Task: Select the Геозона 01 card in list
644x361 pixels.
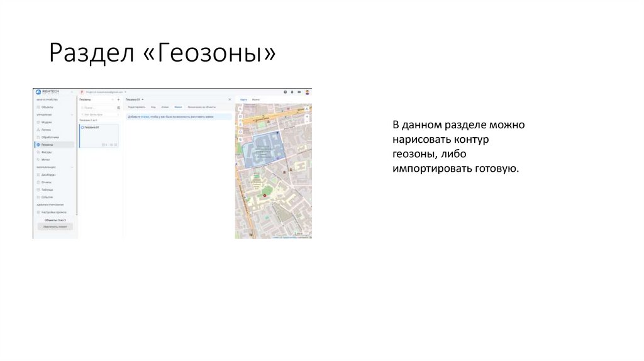Action: tap(99, 136)
